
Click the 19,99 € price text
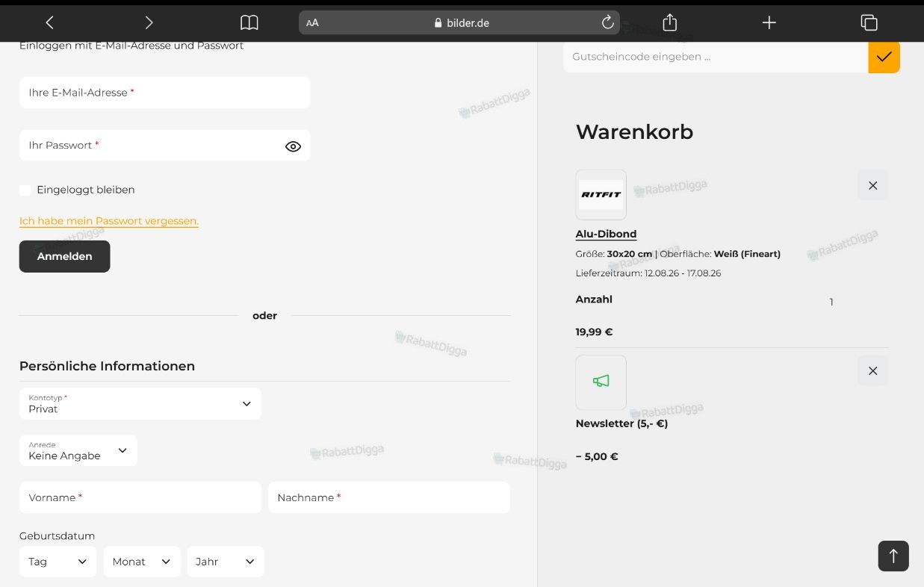click(x=594, y=332)
